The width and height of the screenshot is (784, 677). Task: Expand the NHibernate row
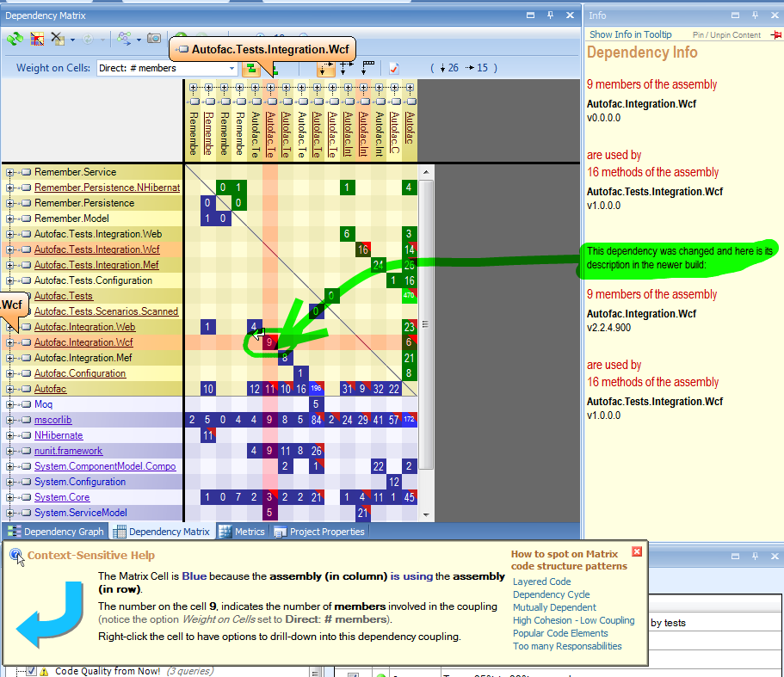pos(9,435)
